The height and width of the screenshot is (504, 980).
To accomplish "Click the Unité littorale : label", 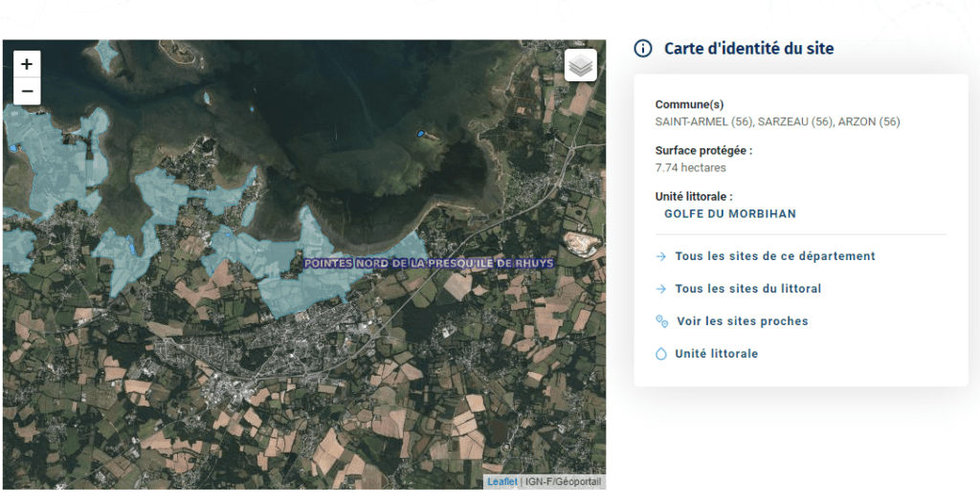I will click(694, 197).
